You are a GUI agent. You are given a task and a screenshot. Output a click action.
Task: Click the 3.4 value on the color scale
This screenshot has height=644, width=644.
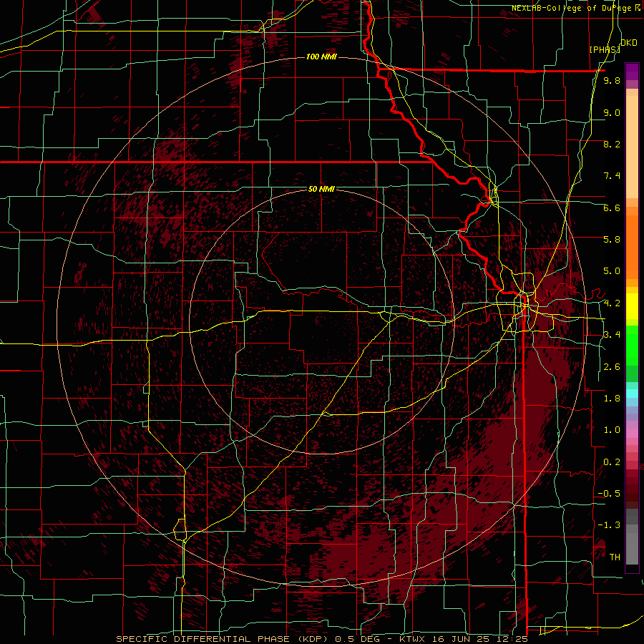coord(612,335)
